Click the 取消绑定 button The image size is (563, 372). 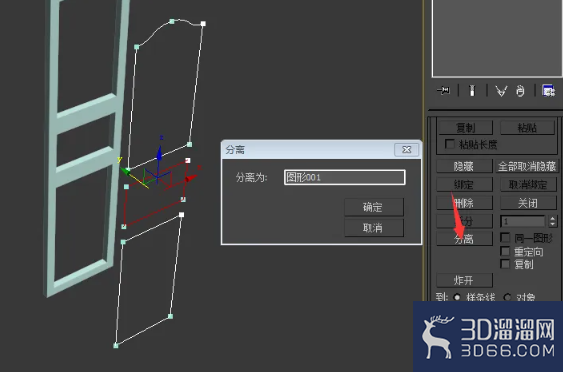[528, 185]
